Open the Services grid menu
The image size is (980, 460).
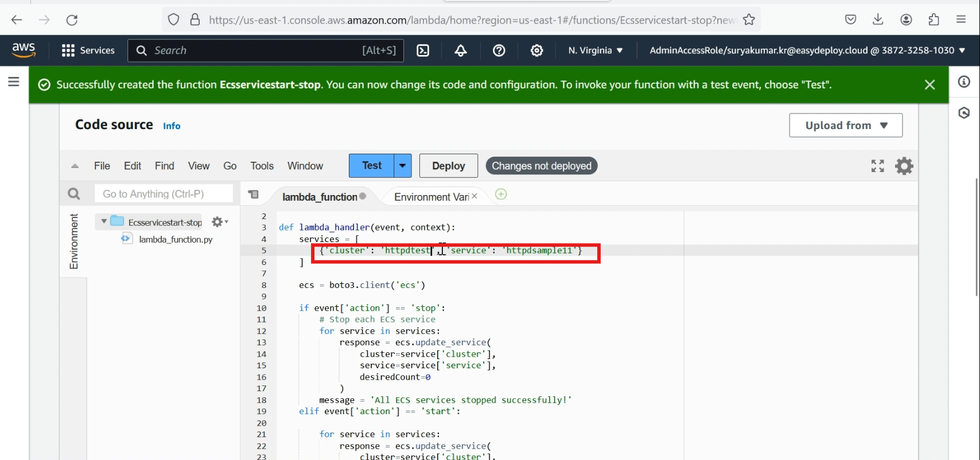(88, 50)
